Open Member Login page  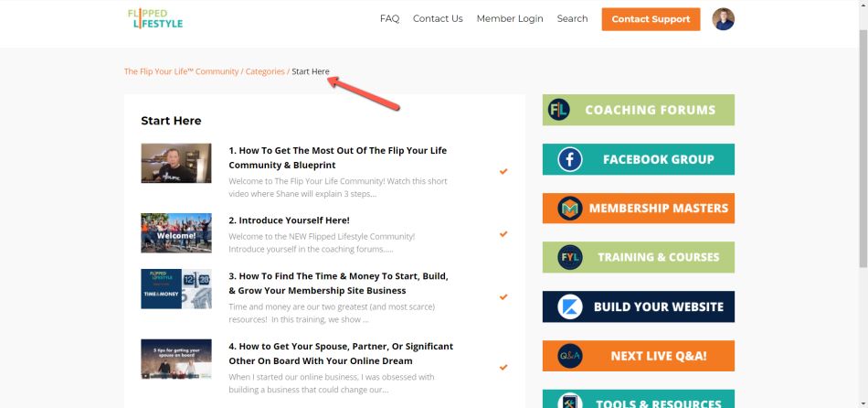coord(510,19)
